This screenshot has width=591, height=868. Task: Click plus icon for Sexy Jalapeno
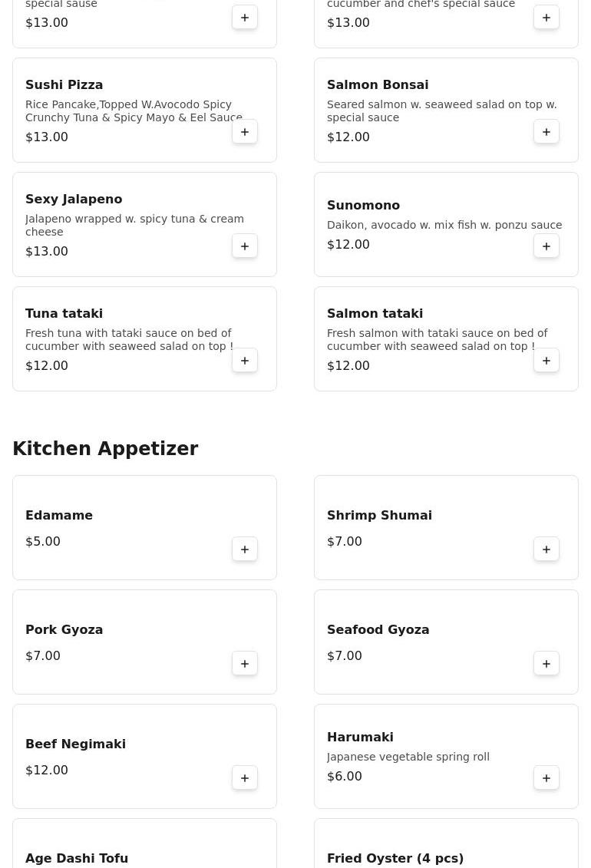tap(245, 246)
